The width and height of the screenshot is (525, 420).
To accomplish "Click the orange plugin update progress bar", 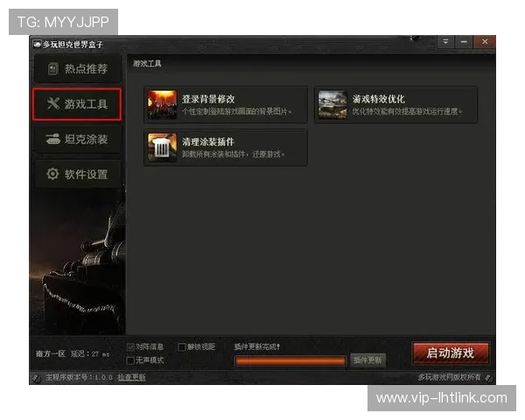I will click(290, 361).
